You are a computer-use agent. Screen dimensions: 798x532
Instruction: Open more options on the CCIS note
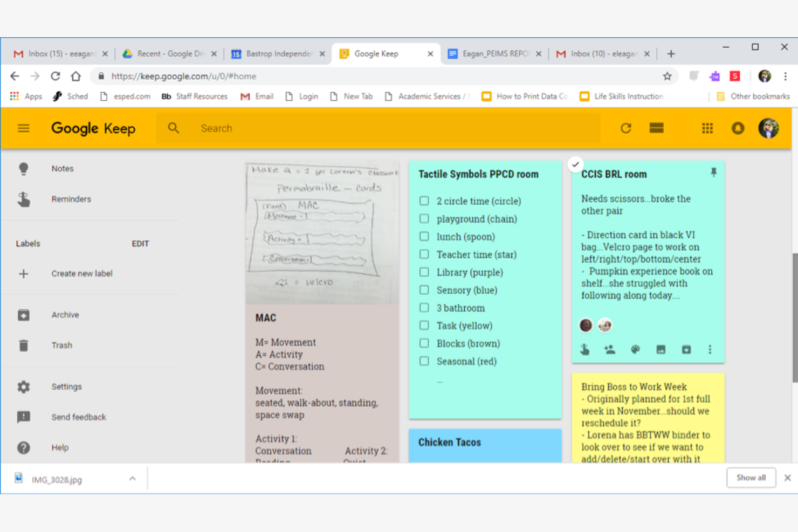pos(710,350)
